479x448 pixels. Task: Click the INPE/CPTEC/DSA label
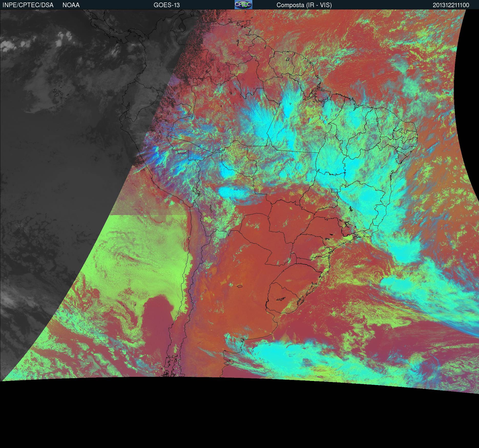point(28,5)
